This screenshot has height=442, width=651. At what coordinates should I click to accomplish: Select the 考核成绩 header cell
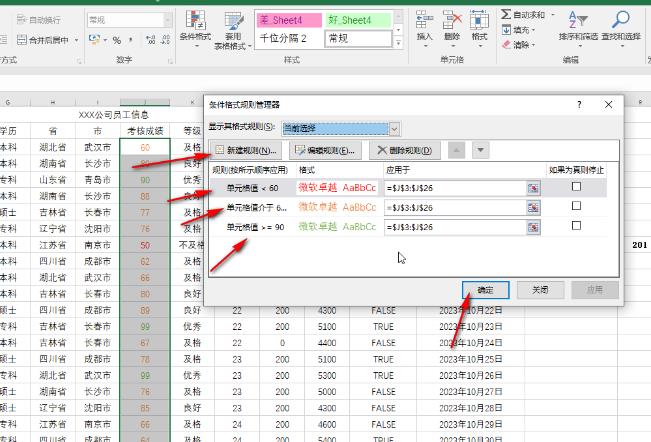tap(145, 131)
